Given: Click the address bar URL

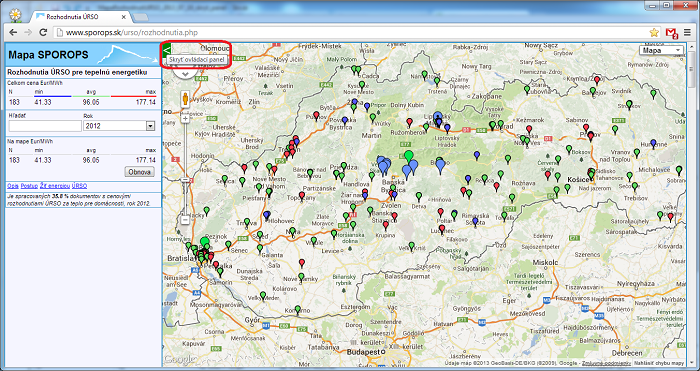Looking at the screenshot, I should pos(132,33).
